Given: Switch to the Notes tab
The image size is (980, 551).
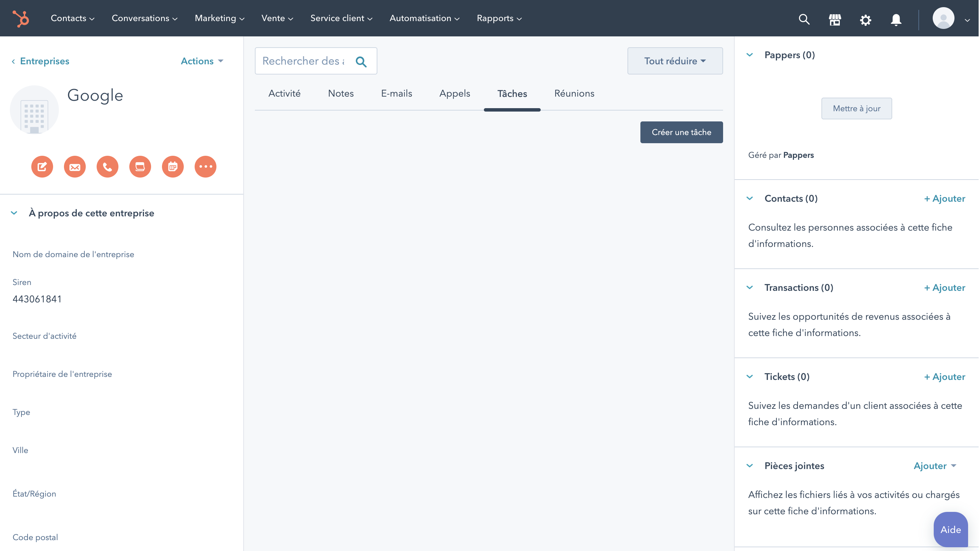Looking at the screenshot, I should [341, 94].
